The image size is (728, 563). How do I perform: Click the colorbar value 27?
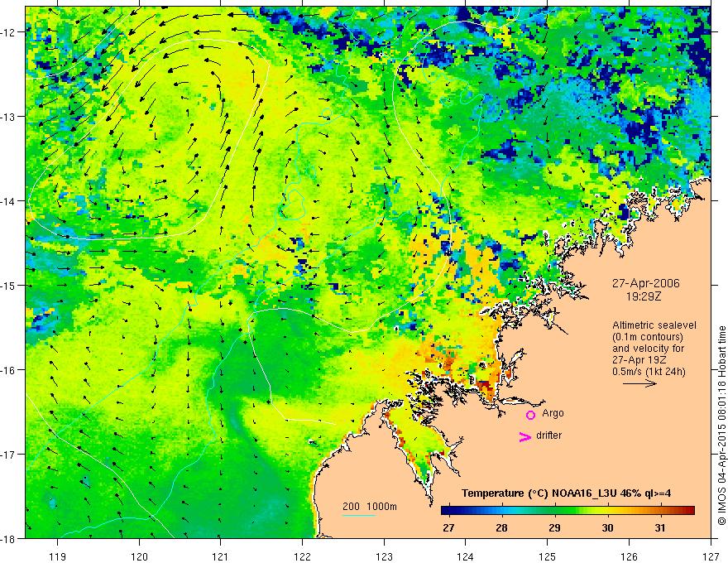click(x=448, y=527)
